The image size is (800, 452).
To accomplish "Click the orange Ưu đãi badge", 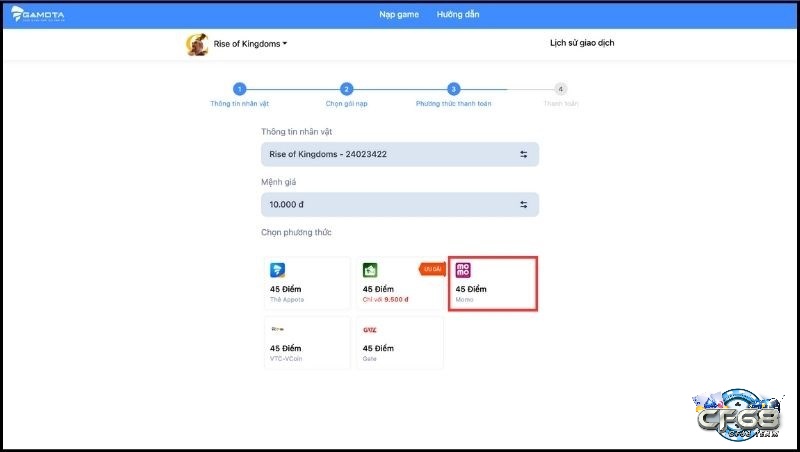I will coord(432,269).
